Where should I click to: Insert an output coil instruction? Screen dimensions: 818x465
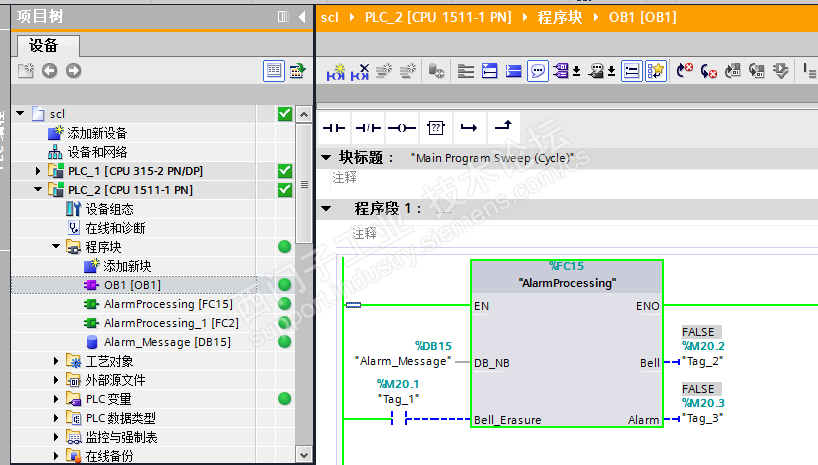click(x=402, y=128)
